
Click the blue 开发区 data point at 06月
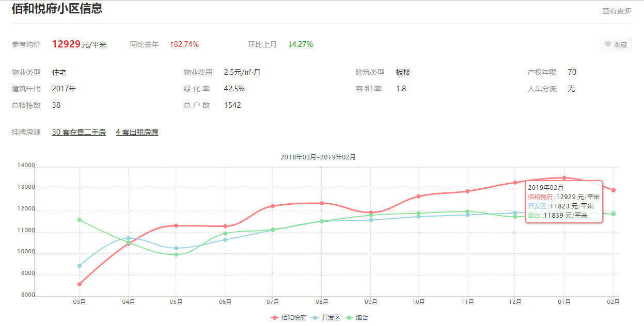[225, 239]
